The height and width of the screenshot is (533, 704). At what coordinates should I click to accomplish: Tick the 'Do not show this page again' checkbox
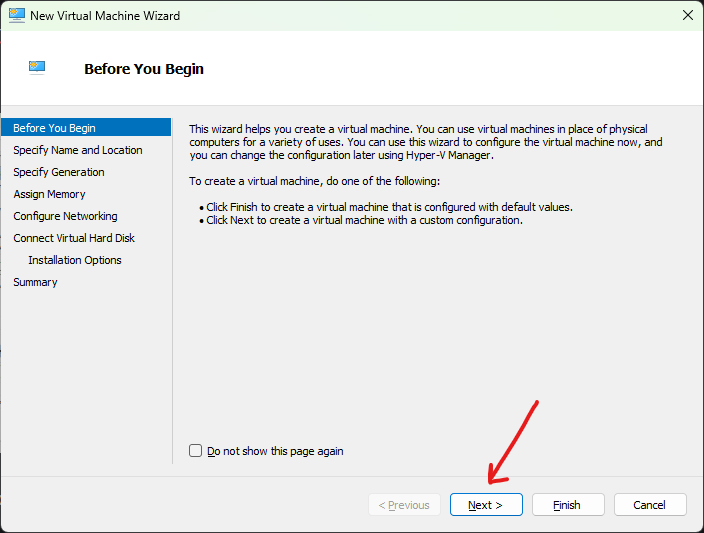point(196,451)
